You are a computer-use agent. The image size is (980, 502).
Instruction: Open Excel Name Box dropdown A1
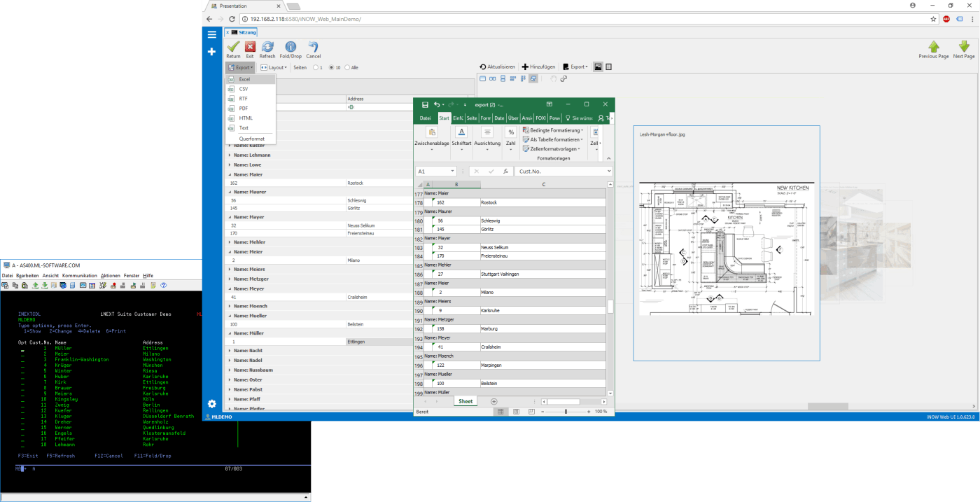coord(454,172)
